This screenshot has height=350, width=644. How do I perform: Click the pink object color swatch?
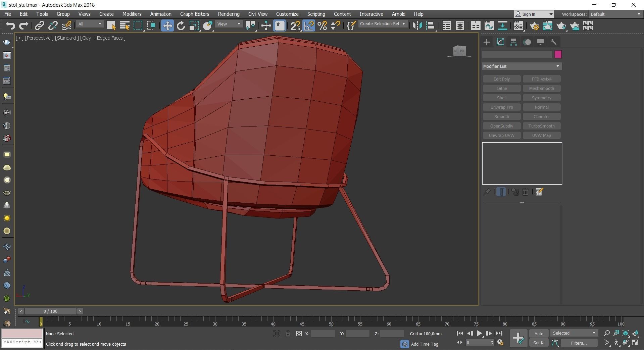pyautogui.click(x=558, y=54)
